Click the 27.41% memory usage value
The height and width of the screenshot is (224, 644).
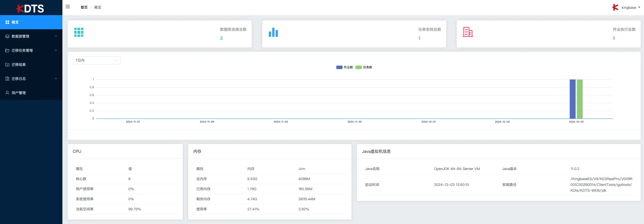click(253, 209)
